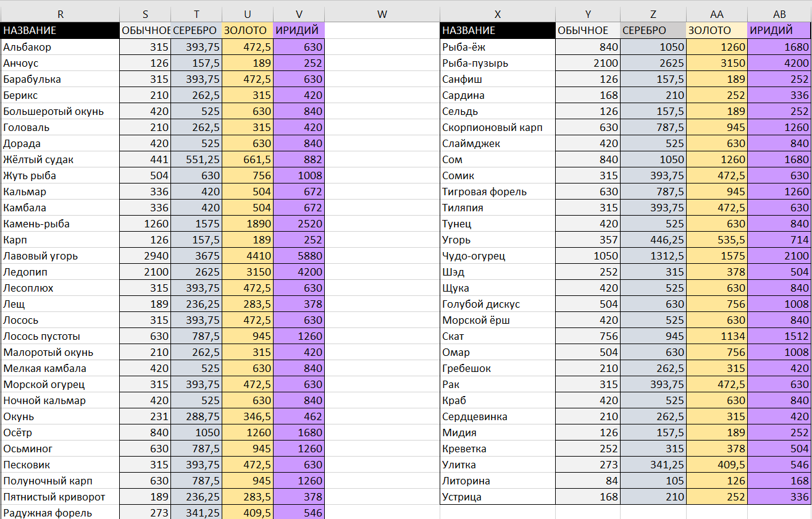Select column T header
Screen dimensions: 812x519
pyautogui.click(x=196, y=14)
